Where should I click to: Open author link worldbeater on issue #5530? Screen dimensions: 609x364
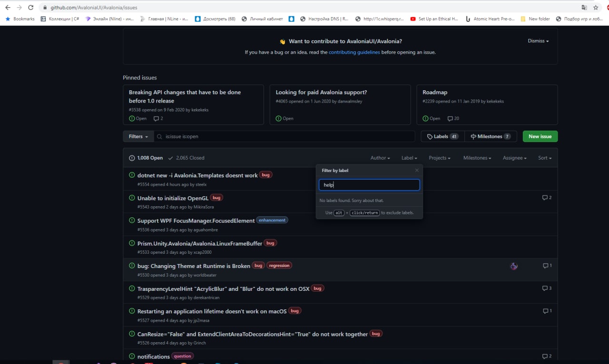205,275
